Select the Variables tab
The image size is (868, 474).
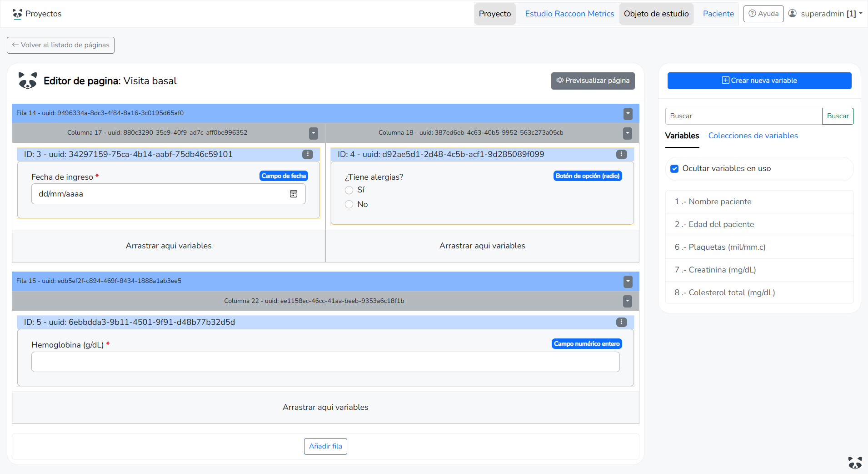tap(682, 136)
